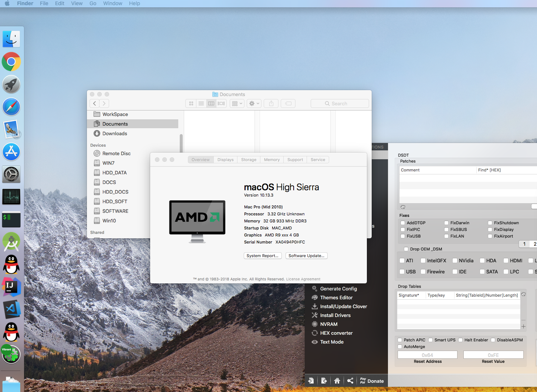
Task: Open Launchpad rocket icon in dock
Action: click(x=11, y=85)
